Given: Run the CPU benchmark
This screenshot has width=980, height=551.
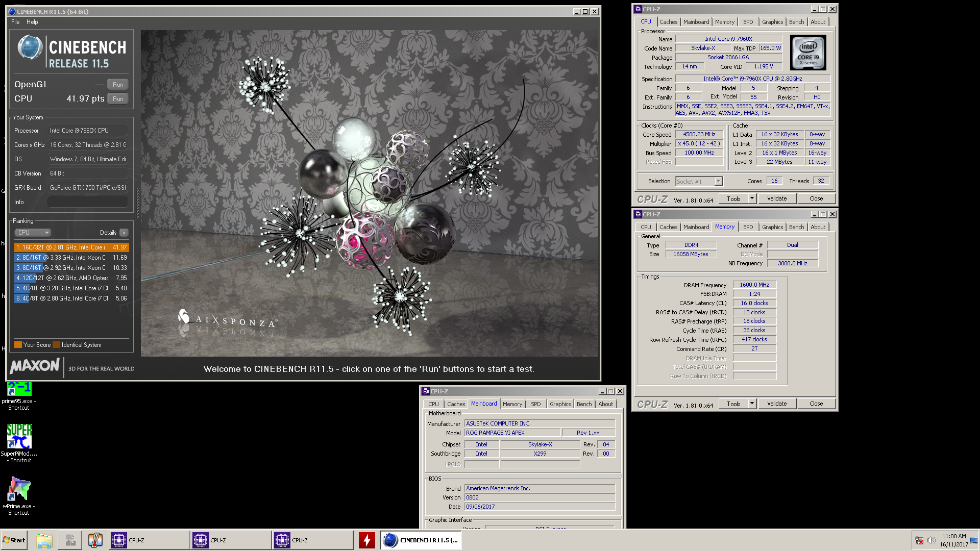Looking at the screenshot, I should (118, 99).
